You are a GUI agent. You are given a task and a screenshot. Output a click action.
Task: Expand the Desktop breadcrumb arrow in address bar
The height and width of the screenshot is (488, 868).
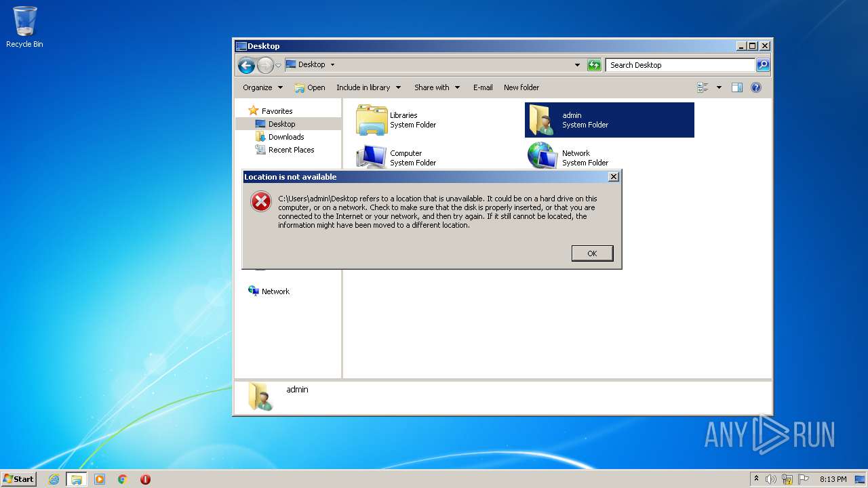pos(332,65)
